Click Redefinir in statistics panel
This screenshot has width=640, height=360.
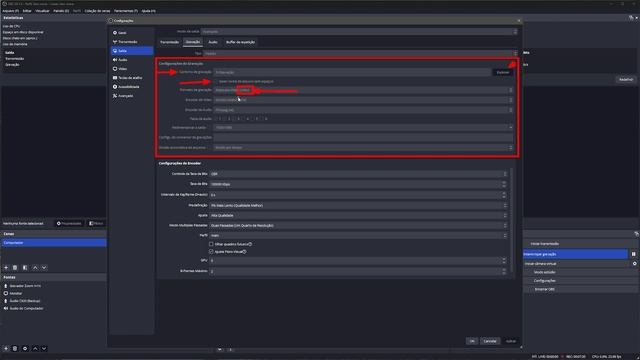click(x=626, y=80)
